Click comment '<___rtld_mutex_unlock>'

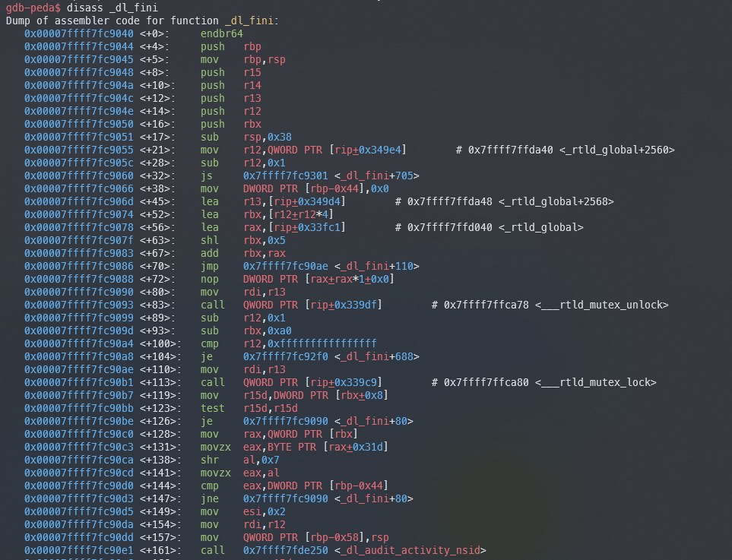602,305
